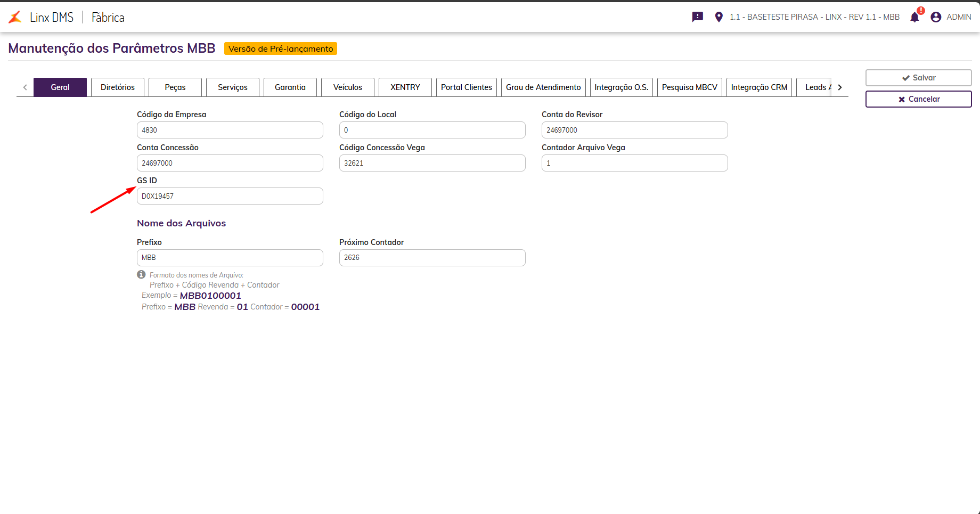Open the Peças tab
The height and width of the screenshot is (514, 980).
pyautogui.click(x=175, y=87)
